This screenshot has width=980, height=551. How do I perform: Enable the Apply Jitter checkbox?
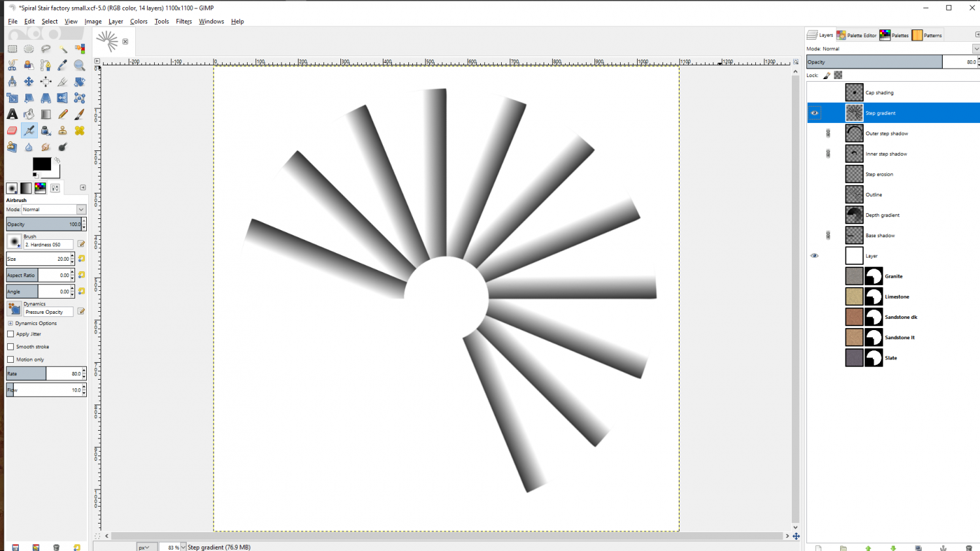point(10,334)
